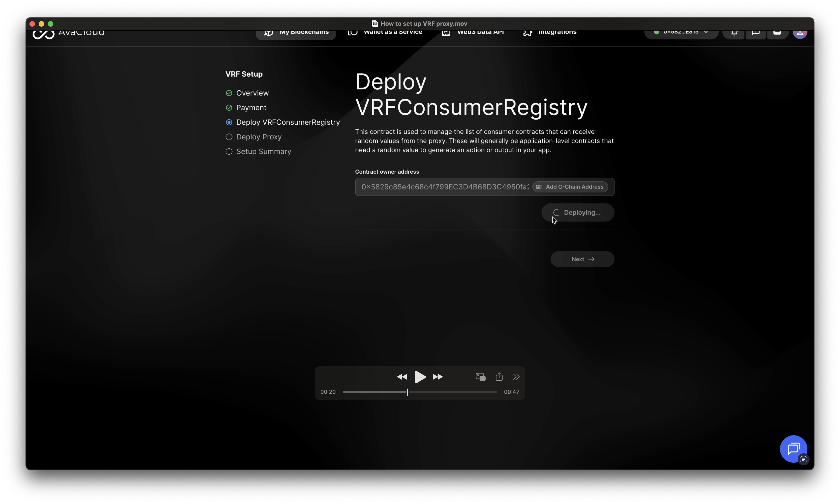Click the rewind button
840x504 pixels.
coord(402,377)
